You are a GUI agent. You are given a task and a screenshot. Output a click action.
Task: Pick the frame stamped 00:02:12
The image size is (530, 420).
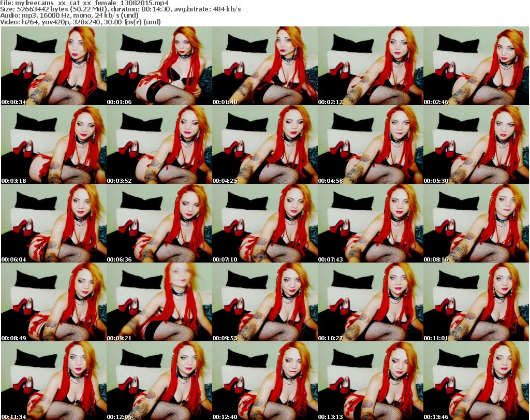(x=371, y=66)
